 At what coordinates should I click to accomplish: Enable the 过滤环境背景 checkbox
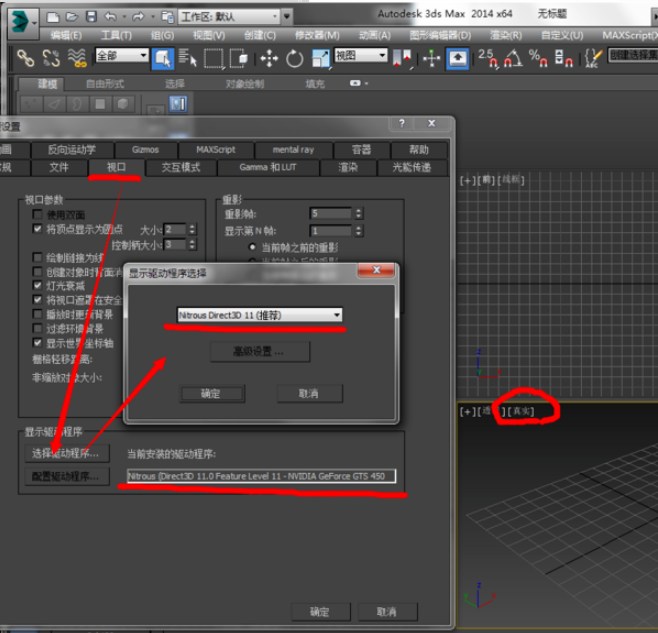tap(37, 328)
